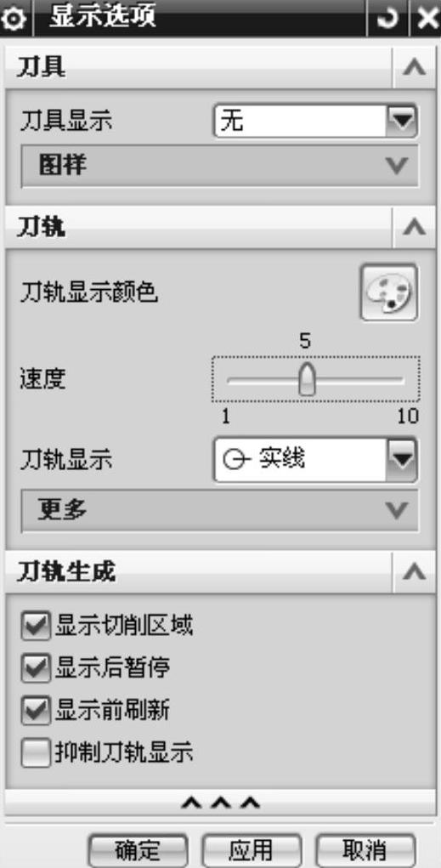
Task: Collapse the 刀轨生成 section chevron
Action: (x=415, y=572)
